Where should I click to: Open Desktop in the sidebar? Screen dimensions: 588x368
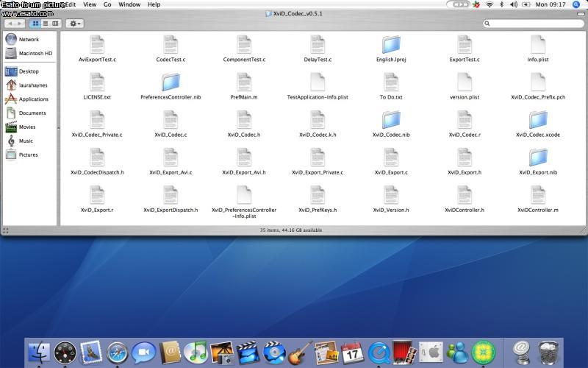coord(29,71)
